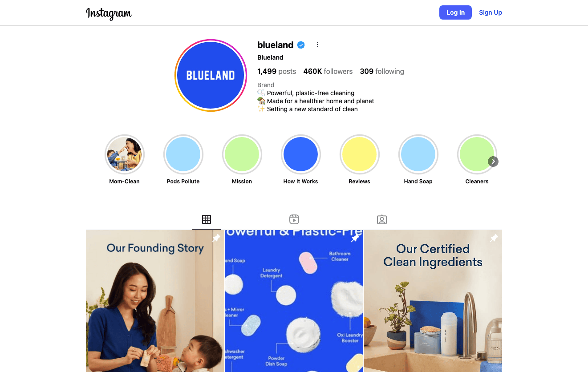Open the tagged posts tab icon
The height and width of the screenshot is (372, 588).
point(382,219)
